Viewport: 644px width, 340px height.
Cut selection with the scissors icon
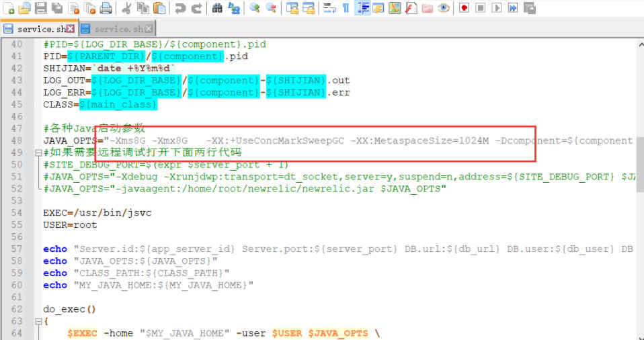click(x=126, y=8)
